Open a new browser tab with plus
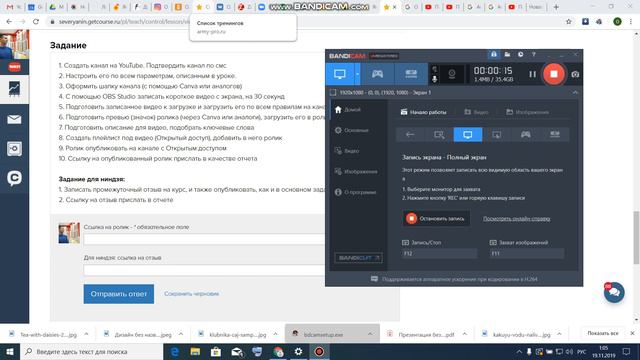Image resolution: width=640 pixels, height=360 pixels. 556,7
